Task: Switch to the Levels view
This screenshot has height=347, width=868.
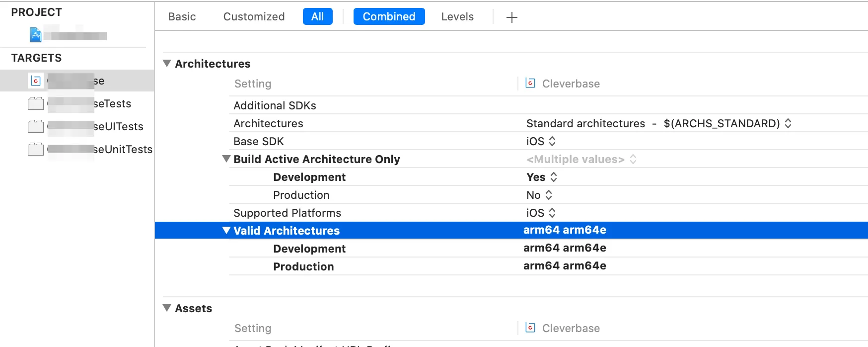Action: [457, 16]
